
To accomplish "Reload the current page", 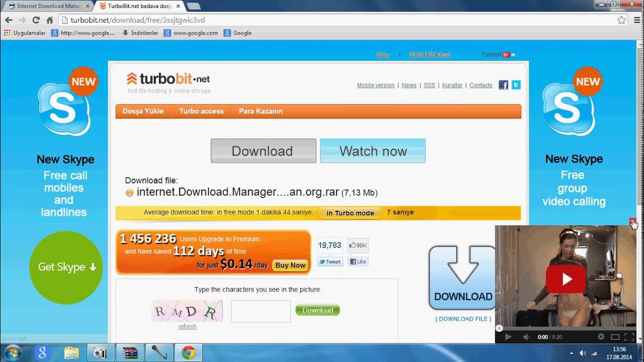I will click(x=36, y=20).
